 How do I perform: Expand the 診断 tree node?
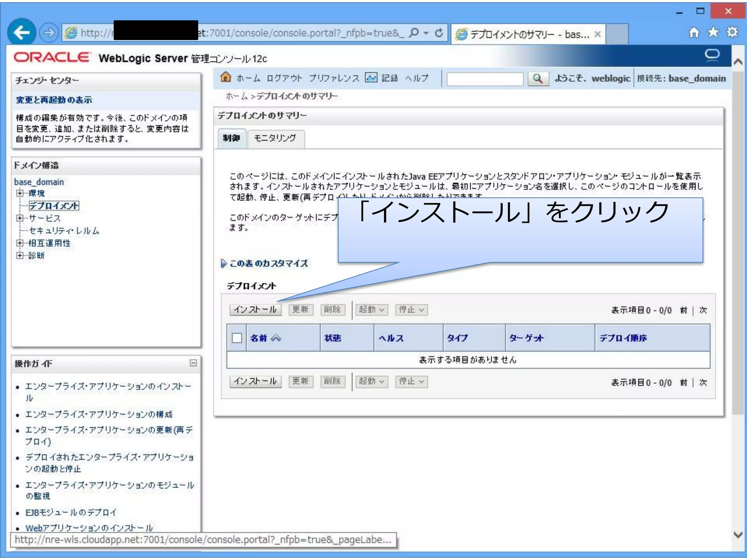click(x=20, y=255)
